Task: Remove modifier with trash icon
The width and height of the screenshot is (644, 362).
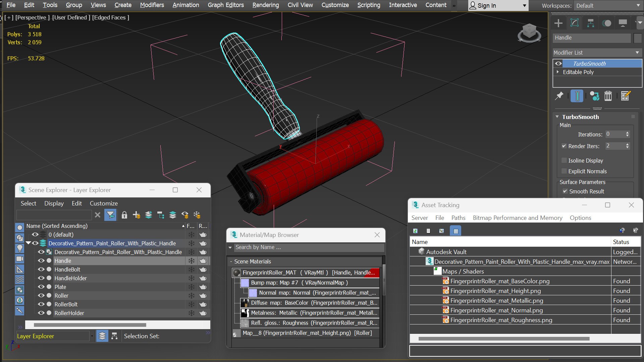Action: [x=608, y=96]
